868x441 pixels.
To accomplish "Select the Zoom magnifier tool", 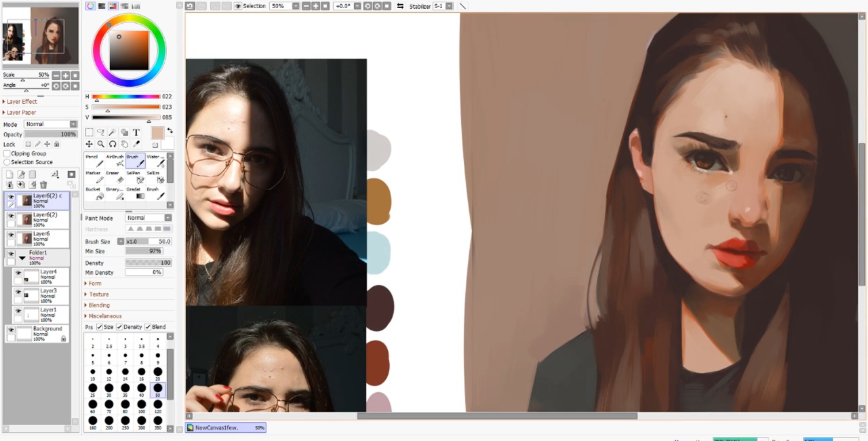I will coord(100,144).
